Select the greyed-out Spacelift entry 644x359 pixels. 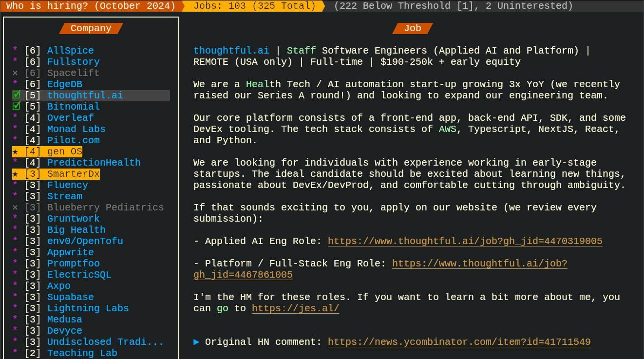(74, 73)
